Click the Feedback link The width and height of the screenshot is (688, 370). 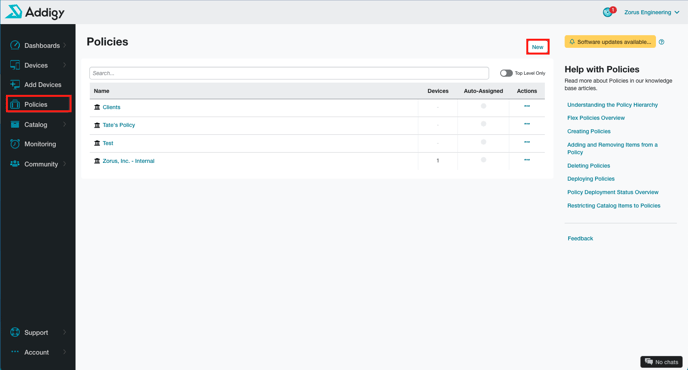580,238
